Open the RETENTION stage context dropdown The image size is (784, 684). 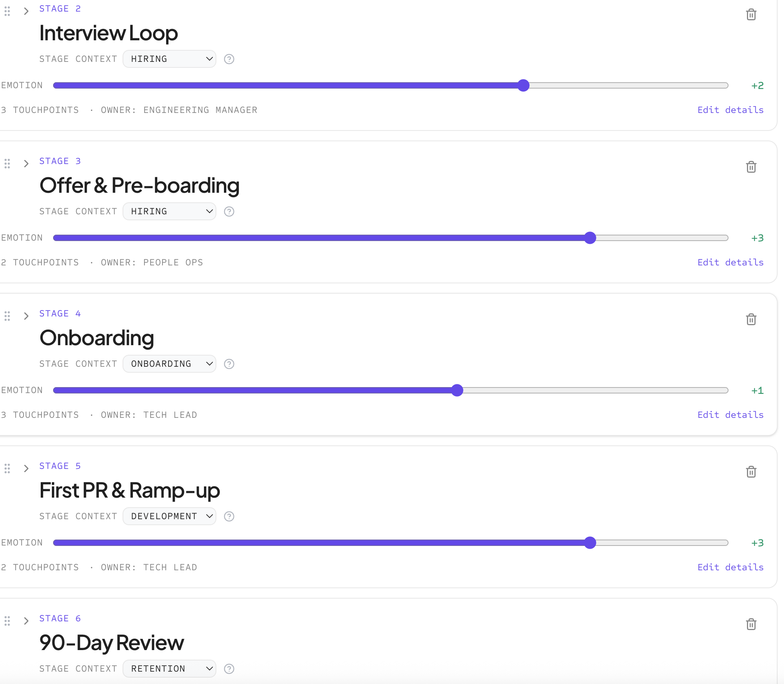[170, 669]
